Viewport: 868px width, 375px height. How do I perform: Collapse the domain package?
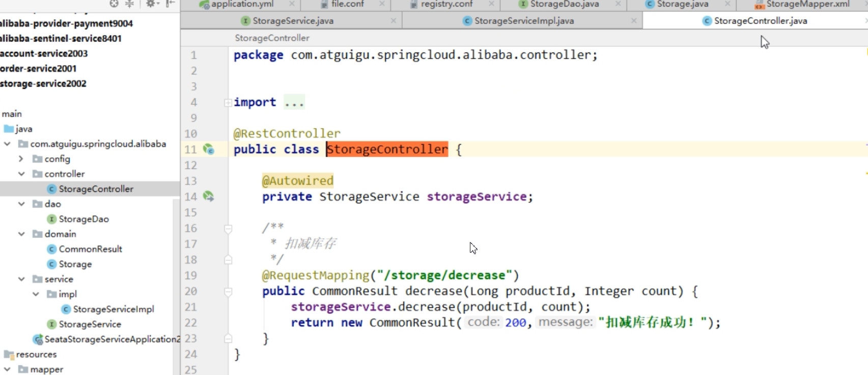(x=21, y=234)
